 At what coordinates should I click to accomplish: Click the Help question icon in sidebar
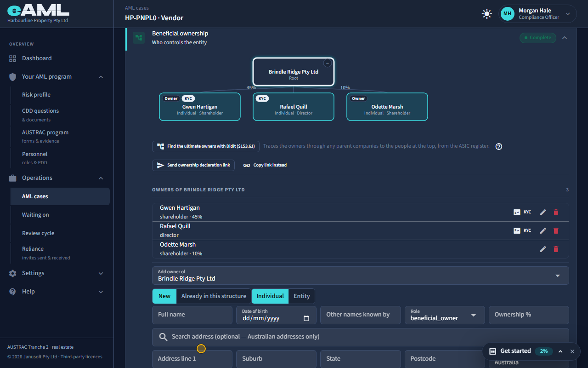tap(12, 292)
